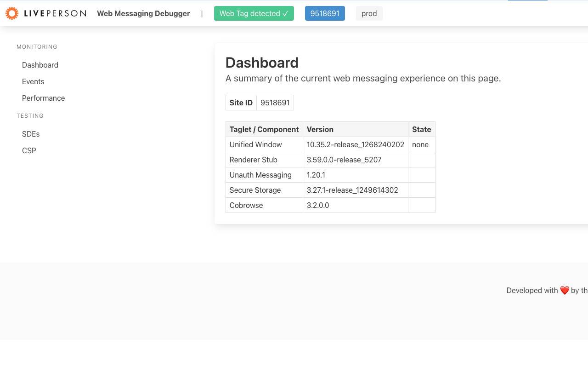Click the Version column header

click(x=356, y=129)
